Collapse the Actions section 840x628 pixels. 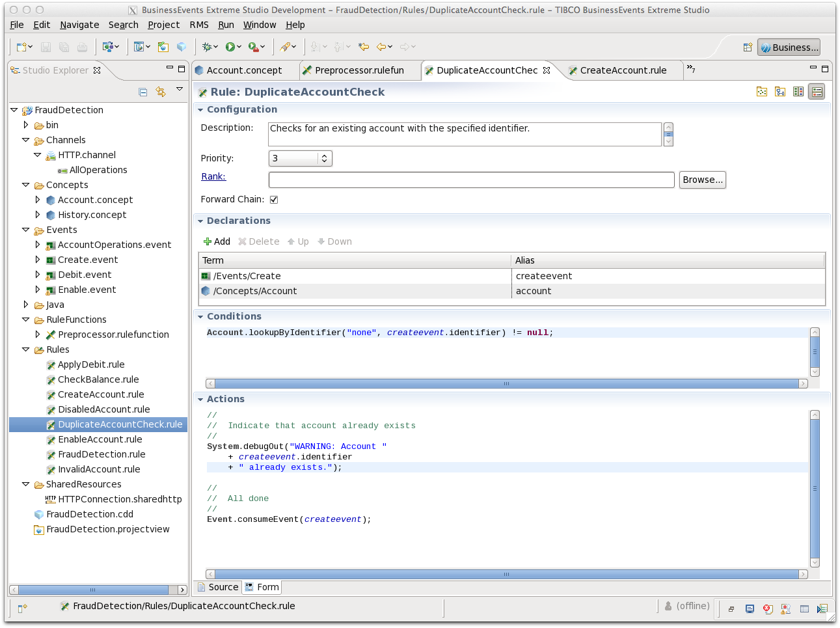click(x=200, y=400)
